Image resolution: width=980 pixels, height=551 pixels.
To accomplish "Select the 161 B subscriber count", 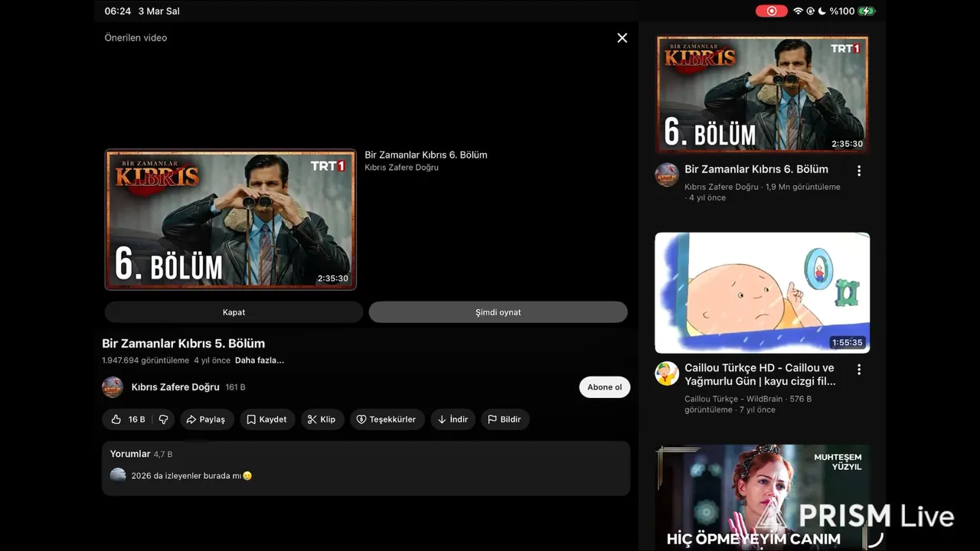I will 235,387.
